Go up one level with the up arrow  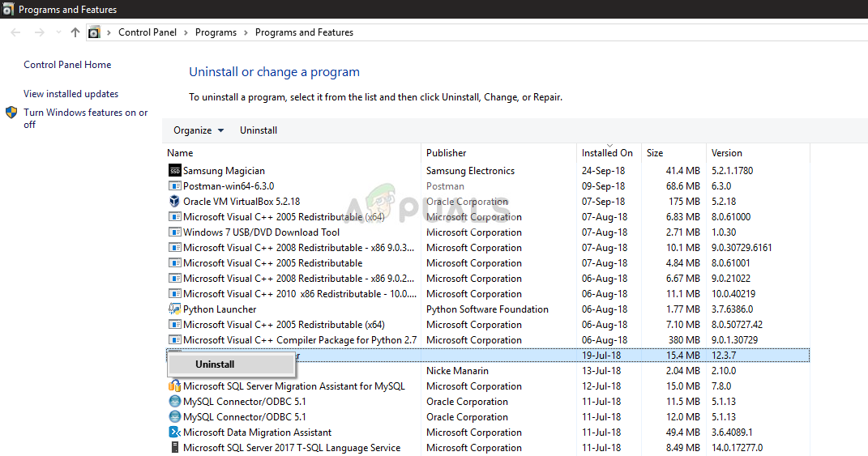[x=75, y=32]
